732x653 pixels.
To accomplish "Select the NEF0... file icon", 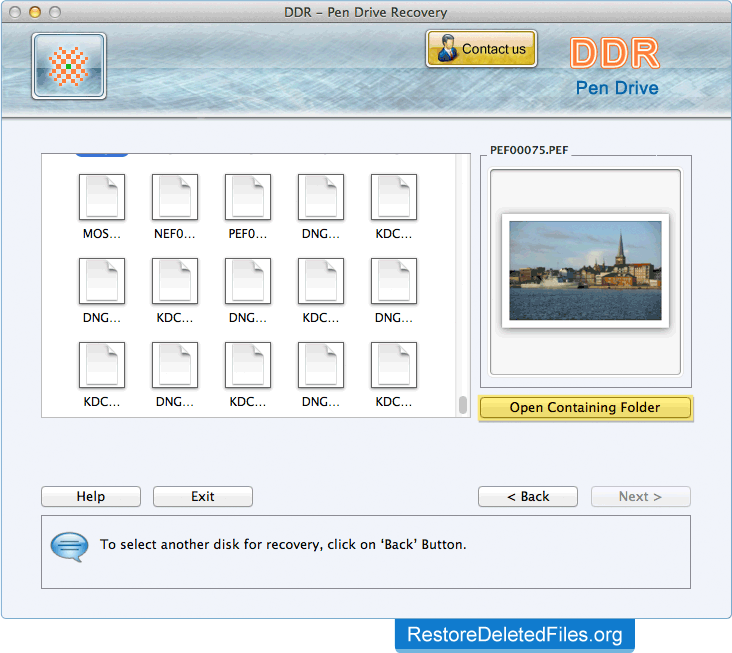I will pyautogui.click(x=175, y=197).
